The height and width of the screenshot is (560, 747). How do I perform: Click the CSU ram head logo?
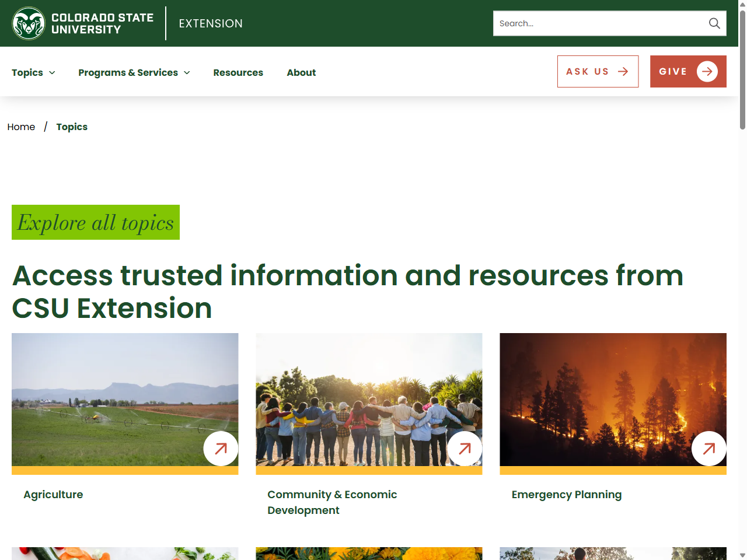tap(29, 23)
